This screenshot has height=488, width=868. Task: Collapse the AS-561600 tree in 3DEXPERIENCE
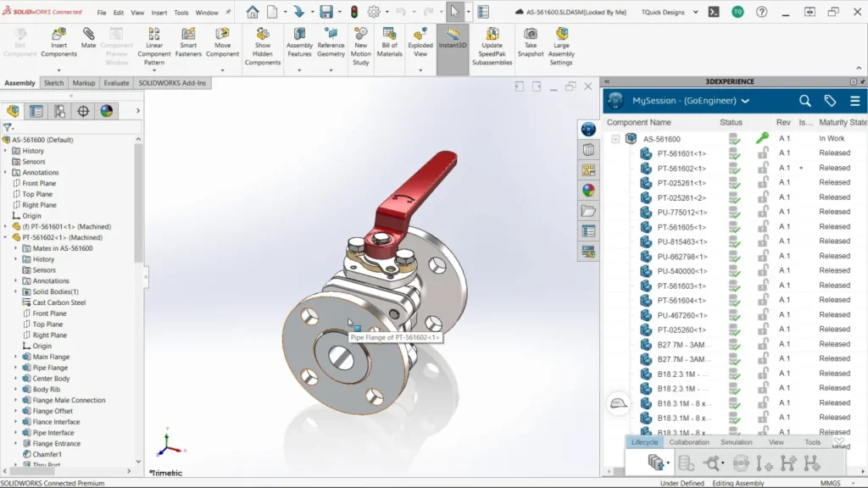(x=616, y=139)
